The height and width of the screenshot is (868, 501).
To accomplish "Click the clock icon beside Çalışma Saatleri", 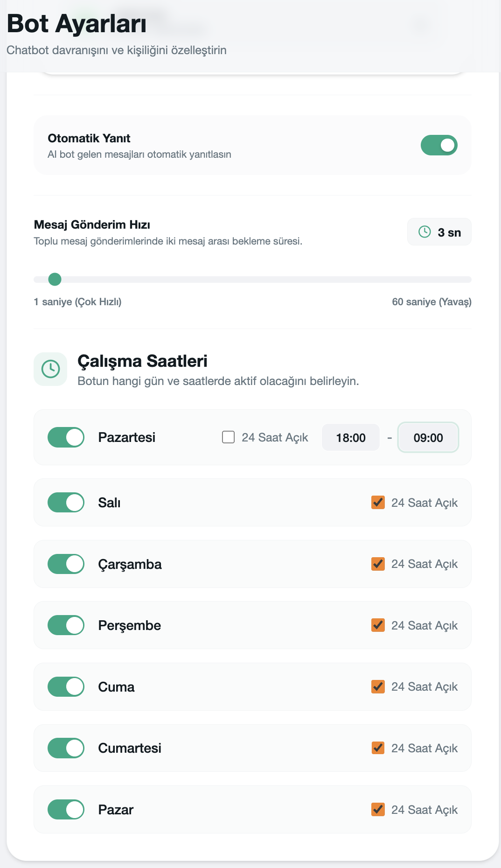I will coord(50,369).
